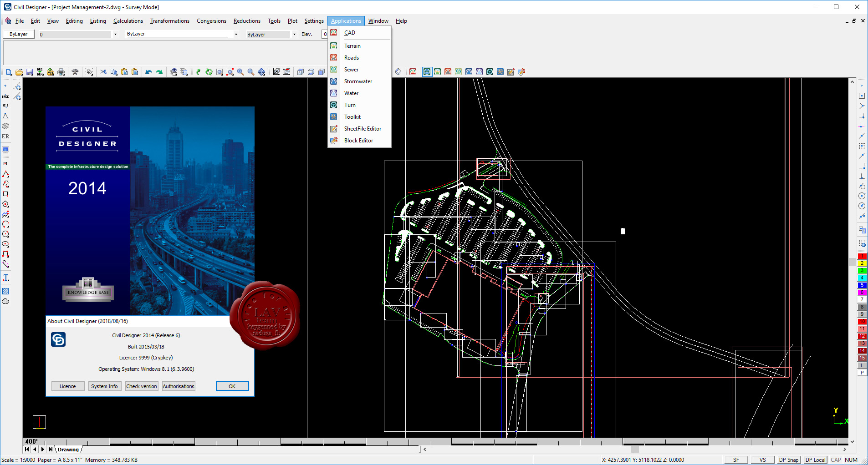Click the Save diskette icon
Image resolution: width=868 pixels, height=465 pixels.
click(30, 72)
